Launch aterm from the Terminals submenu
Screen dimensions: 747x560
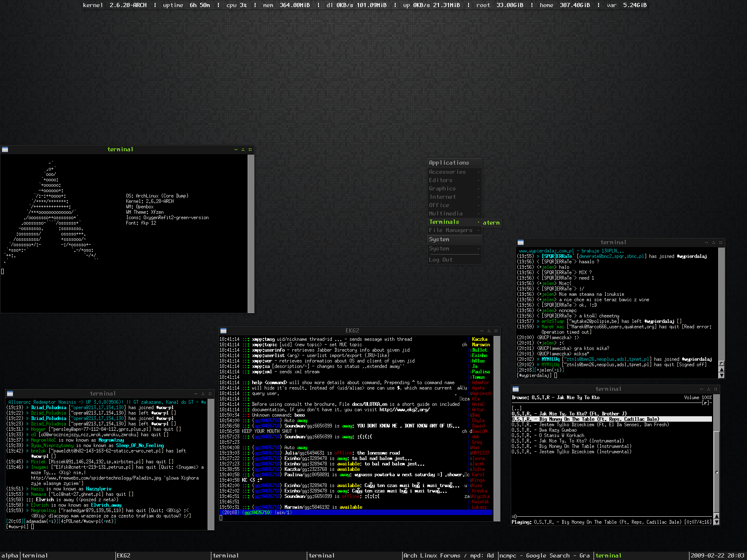tap(491, 223)
